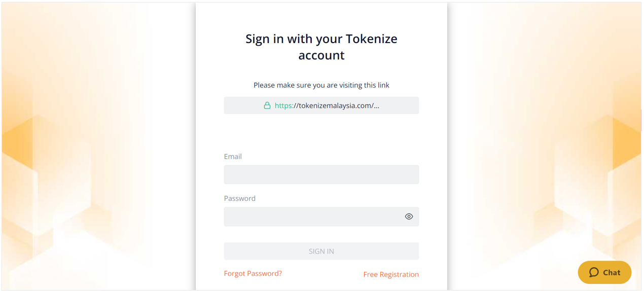This screenshot has height=291, width=644.
Task: Click the 'Sign in with your Tokenize' heading
Action: coord(321,39)
